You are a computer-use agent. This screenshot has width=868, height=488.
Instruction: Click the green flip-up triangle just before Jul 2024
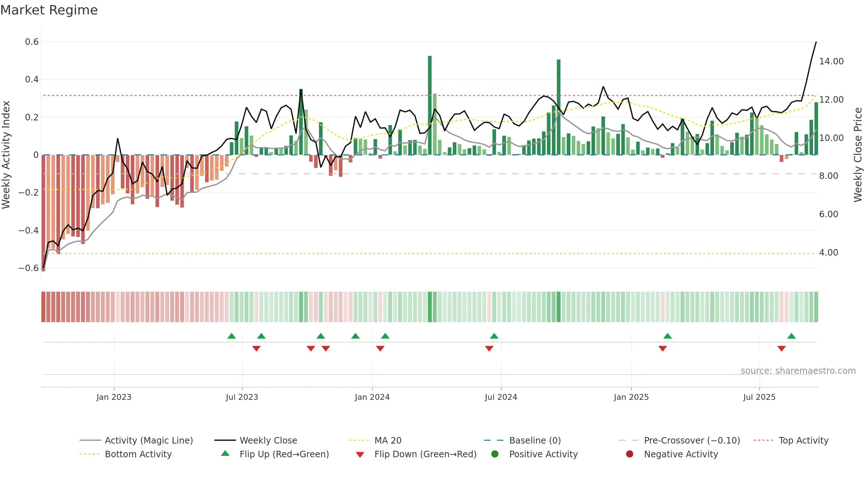coord(494,336)
